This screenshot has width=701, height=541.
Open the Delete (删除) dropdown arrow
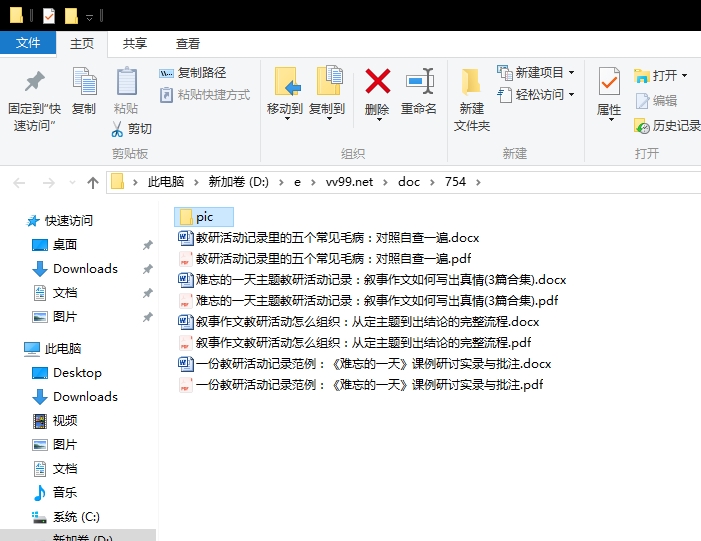click(x=379, y=119)
